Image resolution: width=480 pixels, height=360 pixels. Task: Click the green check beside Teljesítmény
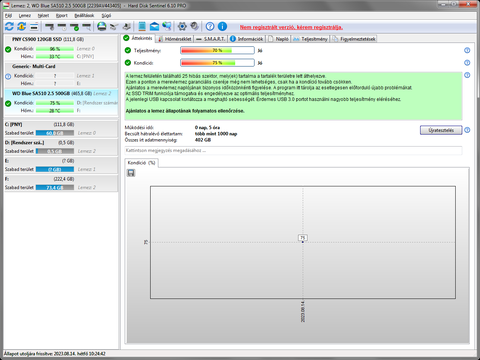128,50
